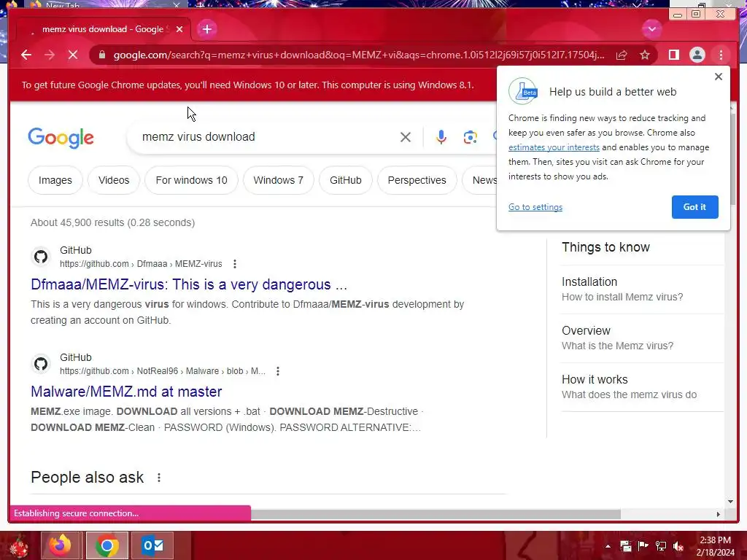The image size is (747, 560).
Task: View site info via padlock icon
Action: coord(102,55)
